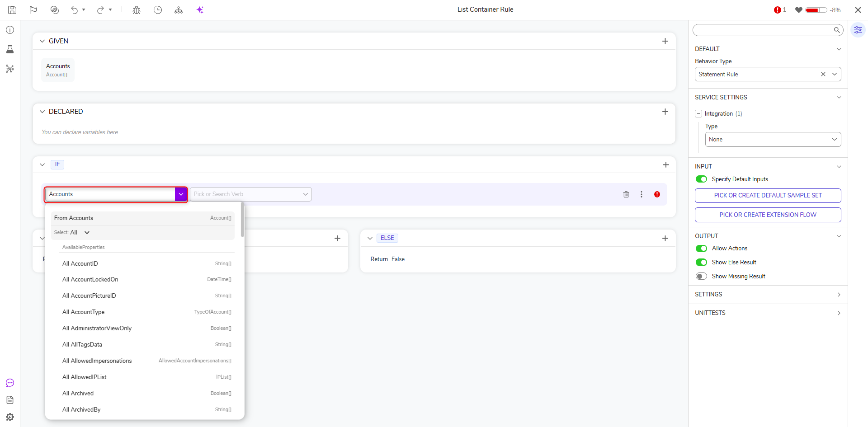Screen dimensions: 868x427
Task: Toggle the properties filter panel icon
Action: point(858,30)
